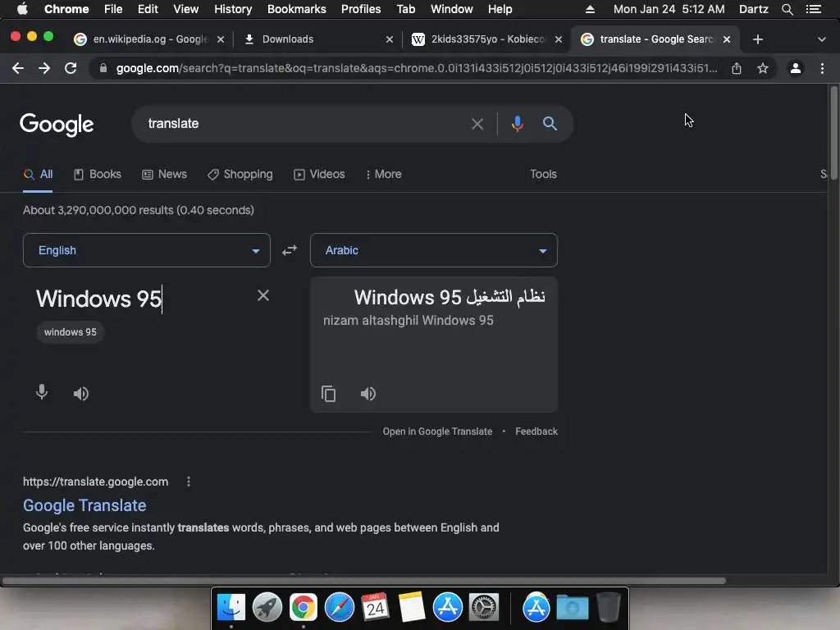Open a new Chrome tab
Screen dimensions: 840x630
pyautogui.click(x=757, y=39)
